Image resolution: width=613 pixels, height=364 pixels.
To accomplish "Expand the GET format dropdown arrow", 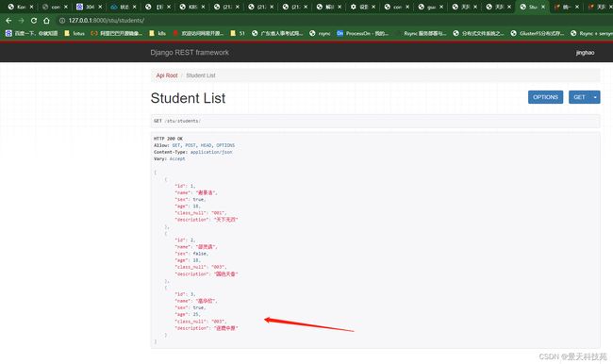I will [x=595, y=97].
